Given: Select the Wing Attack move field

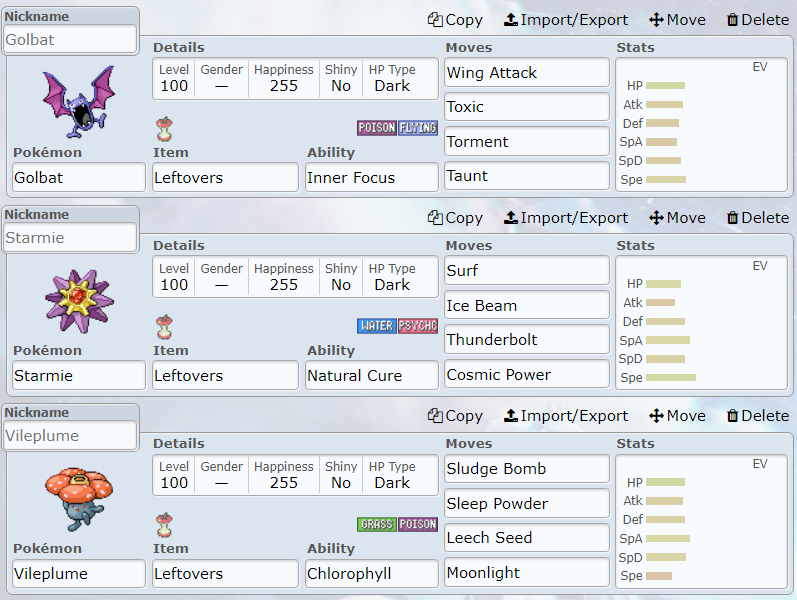Looking at the screenshot, I should click(x=527, y=72).
